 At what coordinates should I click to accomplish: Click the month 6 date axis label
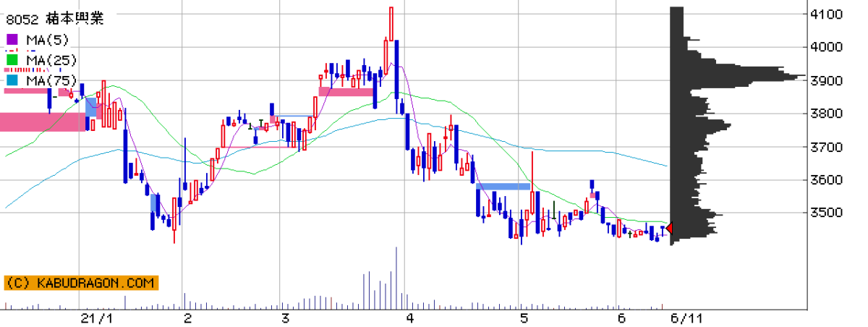point(620,318)
